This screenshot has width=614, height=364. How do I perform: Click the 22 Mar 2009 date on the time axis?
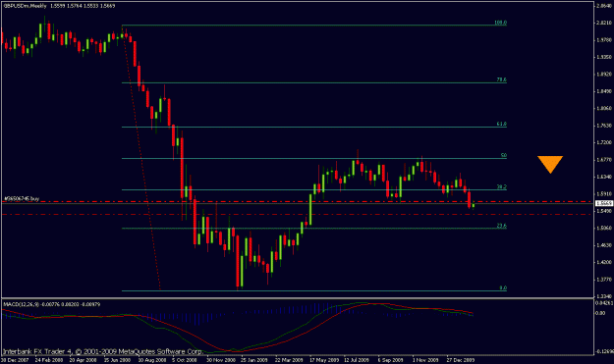point(289,360)
